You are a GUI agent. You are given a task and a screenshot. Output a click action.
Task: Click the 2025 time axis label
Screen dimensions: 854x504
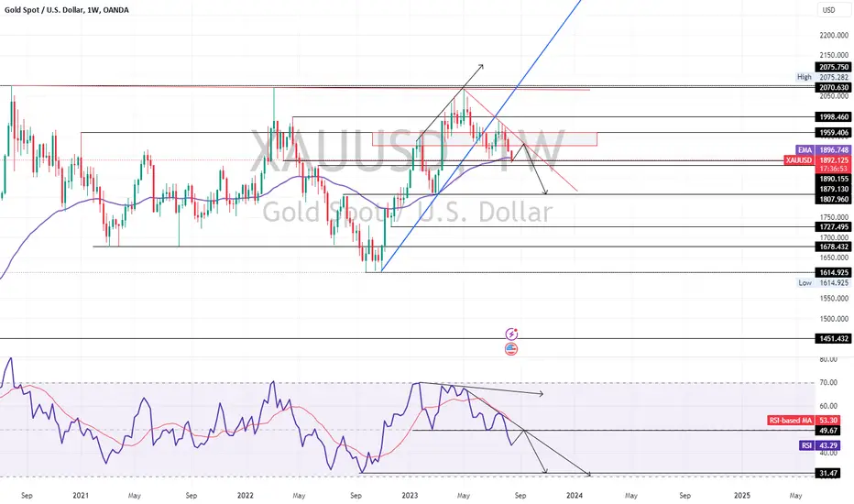click(x=742, y=495)
